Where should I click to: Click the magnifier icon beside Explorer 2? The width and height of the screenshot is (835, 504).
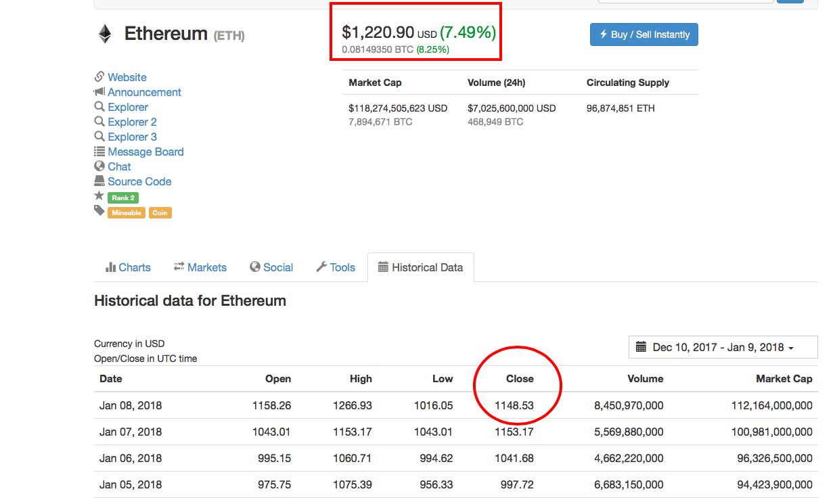coord(99,122)
